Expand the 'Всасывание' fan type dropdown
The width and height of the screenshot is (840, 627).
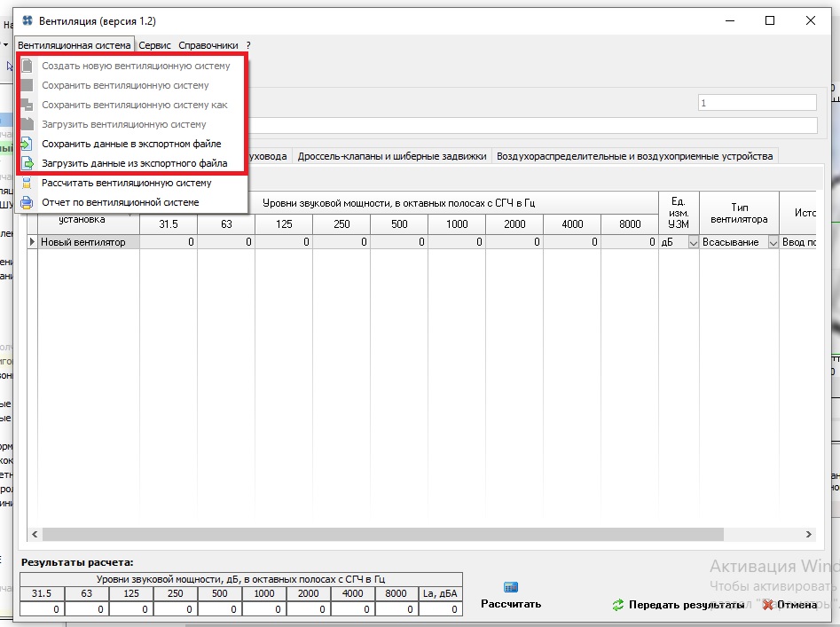click(773, 242)
